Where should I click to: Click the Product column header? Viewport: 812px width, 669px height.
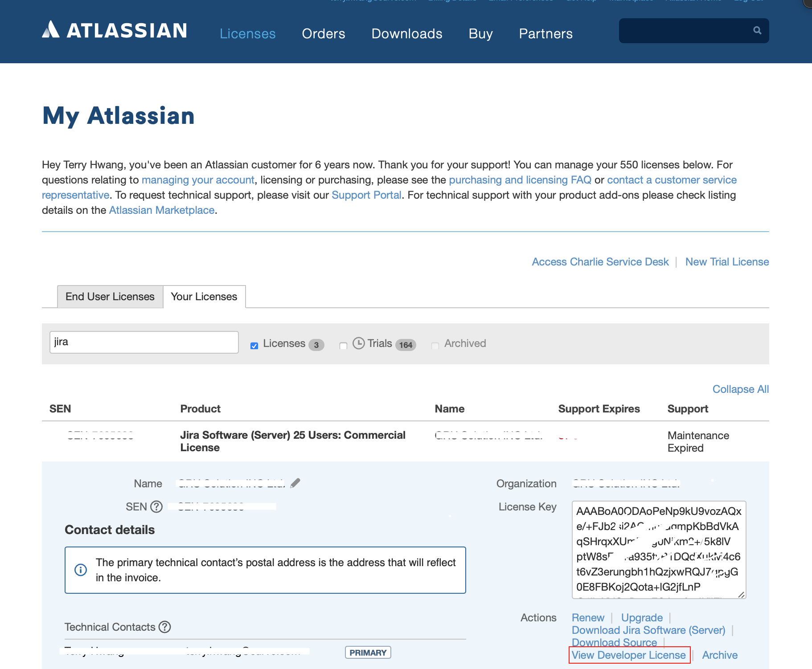point(201,409)
